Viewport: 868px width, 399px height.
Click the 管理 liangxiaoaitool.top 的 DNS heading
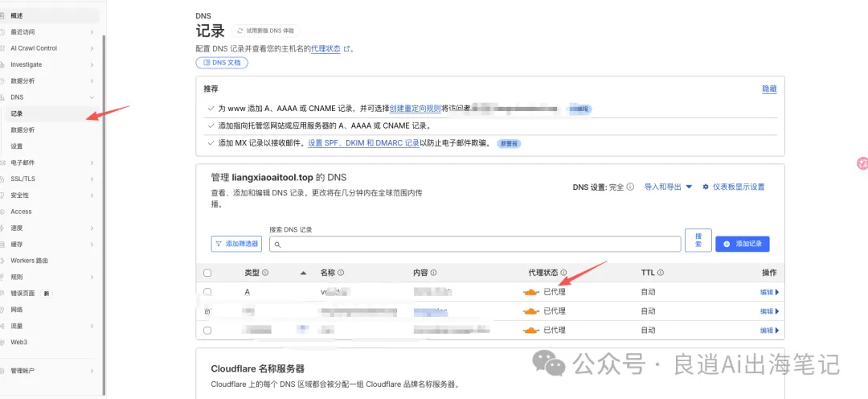click(278, 177)
